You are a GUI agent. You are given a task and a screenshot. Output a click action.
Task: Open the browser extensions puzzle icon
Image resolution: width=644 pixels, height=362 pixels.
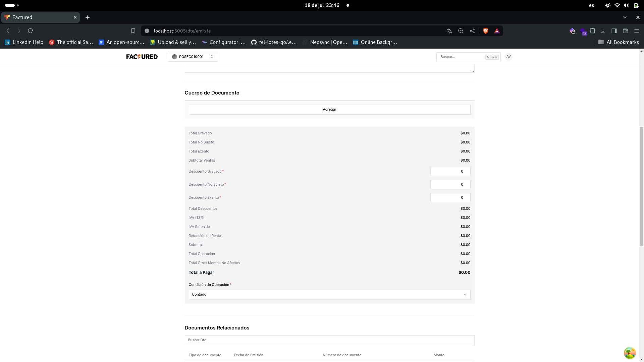(593, 31)
